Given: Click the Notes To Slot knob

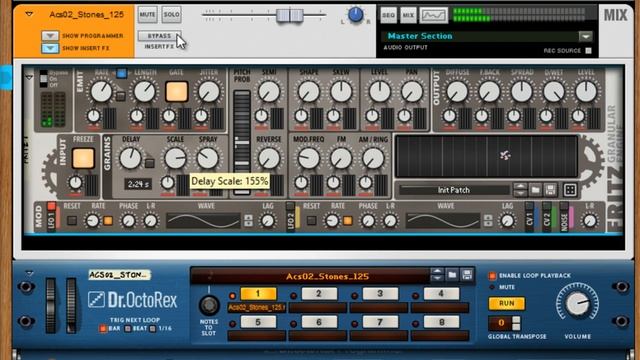Looking at the screenshot, I should click(209, 305).
